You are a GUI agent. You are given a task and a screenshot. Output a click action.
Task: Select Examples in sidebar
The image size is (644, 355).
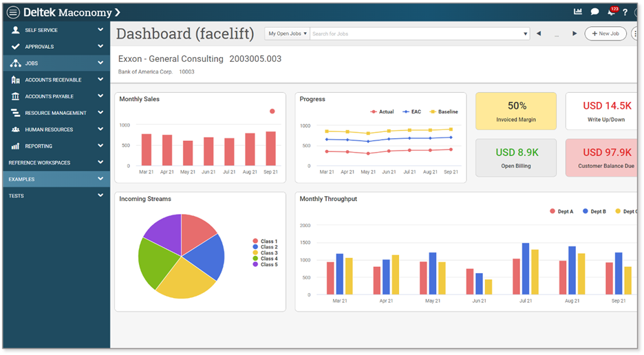click(56, 179)
